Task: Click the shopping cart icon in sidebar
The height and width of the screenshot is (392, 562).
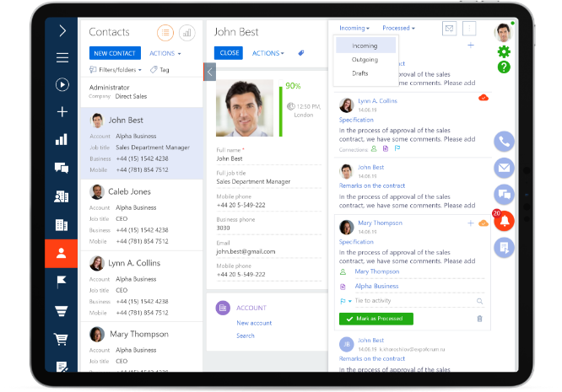Action: [x=62, y=340]
